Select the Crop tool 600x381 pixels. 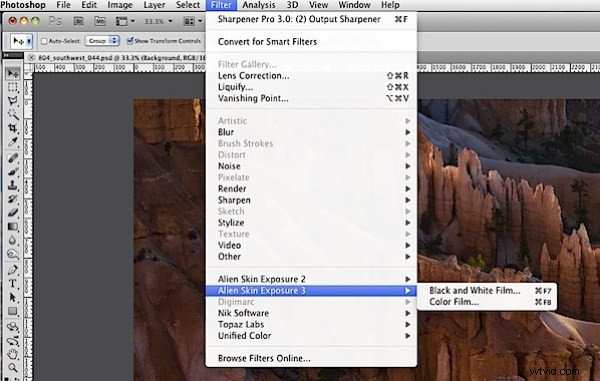[13, 128]
